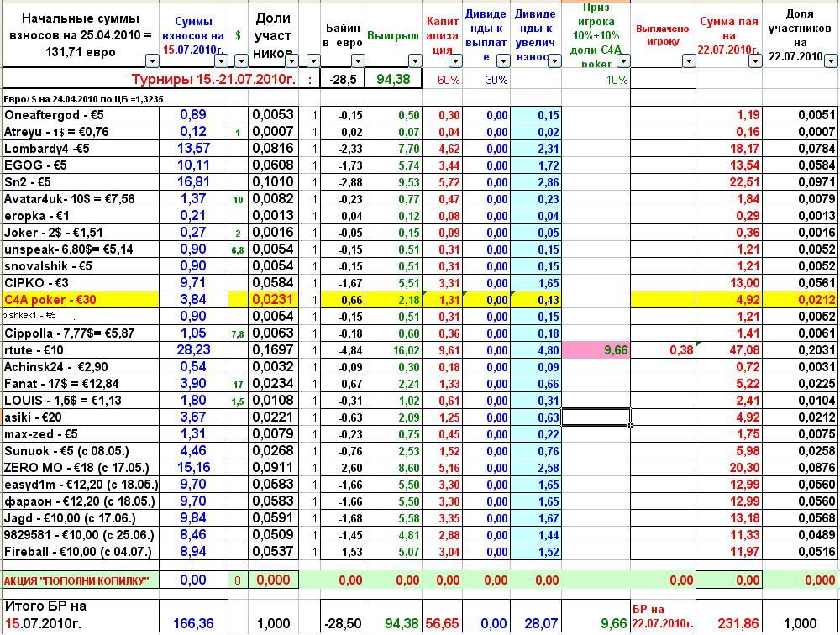
Task: Expand Доли участников filter dropdown
Action: (291, 61)
